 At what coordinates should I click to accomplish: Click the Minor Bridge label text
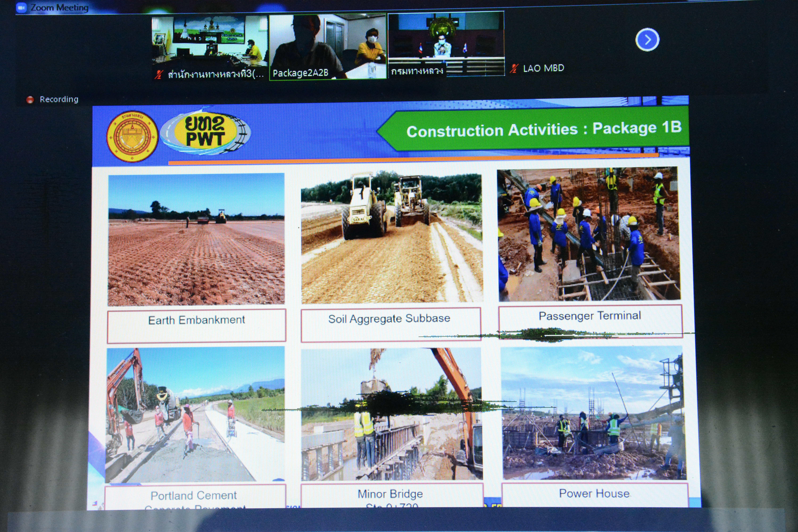[x=390, y=494]
